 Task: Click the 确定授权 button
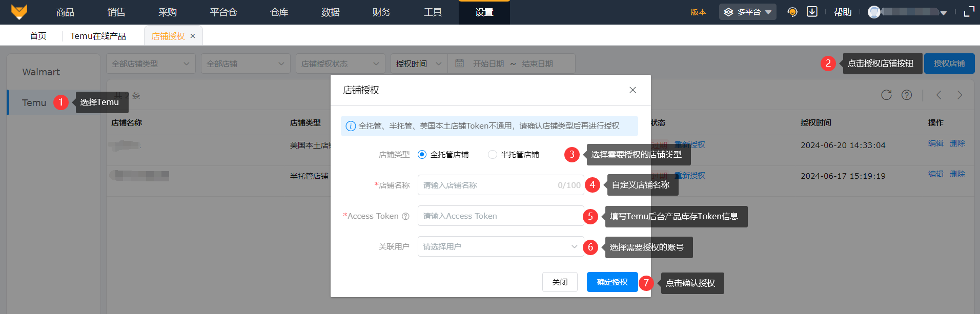pos(612,282)
